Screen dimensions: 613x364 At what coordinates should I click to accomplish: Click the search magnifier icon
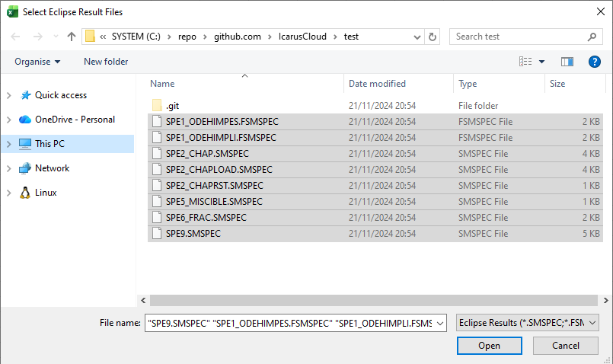click(x=592, y=37)
